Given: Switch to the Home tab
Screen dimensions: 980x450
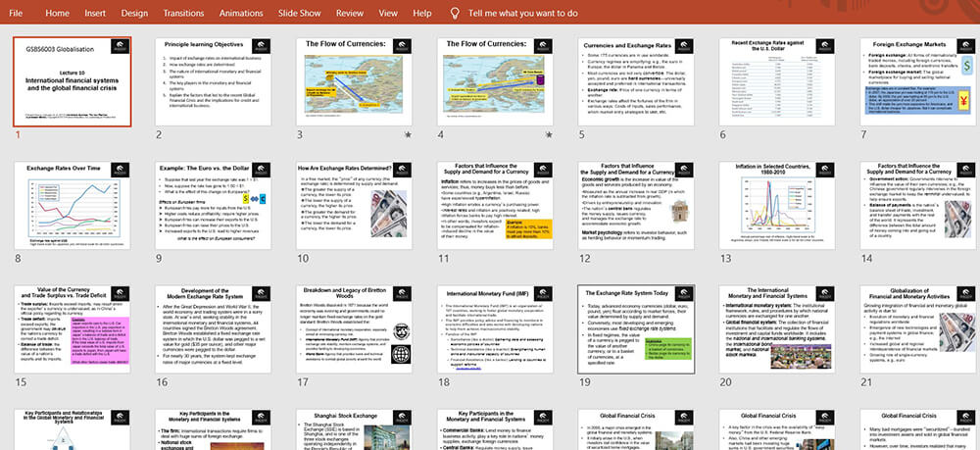Looking at the screenshot, I should click(58, 13).
